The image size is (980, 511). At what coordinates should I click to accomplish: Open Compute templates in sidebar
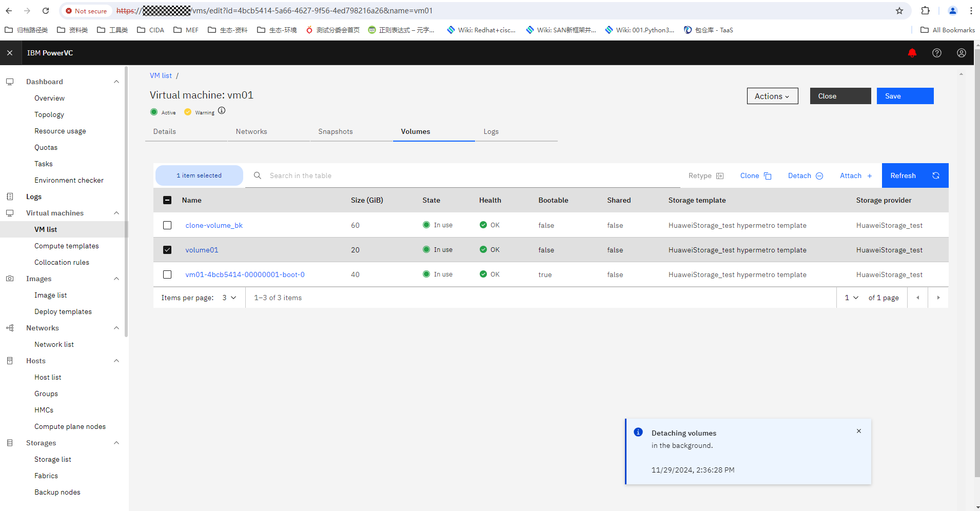pyautogui.click(x=67, y=246)
